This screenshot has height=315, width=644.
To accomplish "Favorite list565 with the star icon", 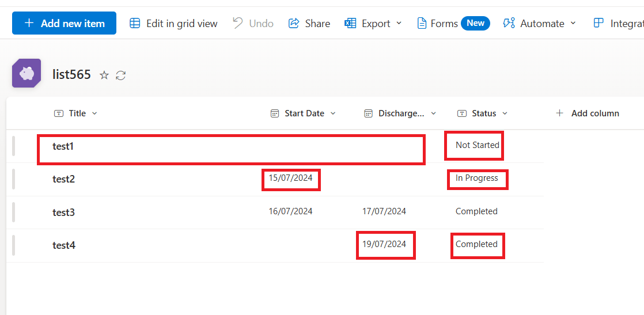I will [x=104, y=75].
